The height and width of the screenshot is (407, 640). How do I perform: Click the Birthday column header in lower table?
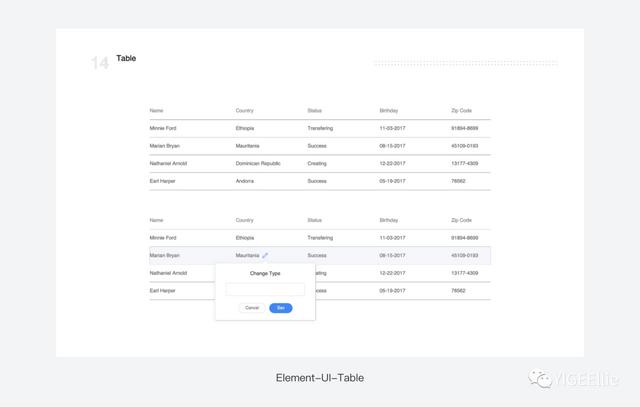tap(389, 220)
